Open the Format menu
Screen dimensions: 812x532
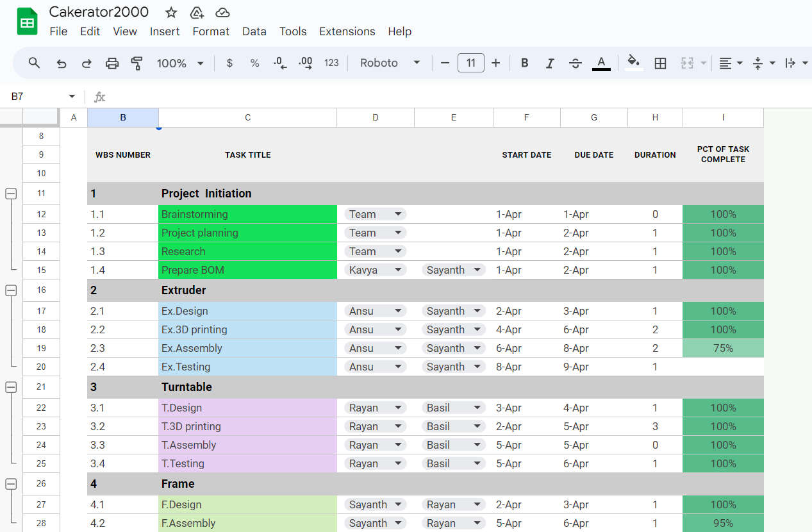(x=211, y=31)
